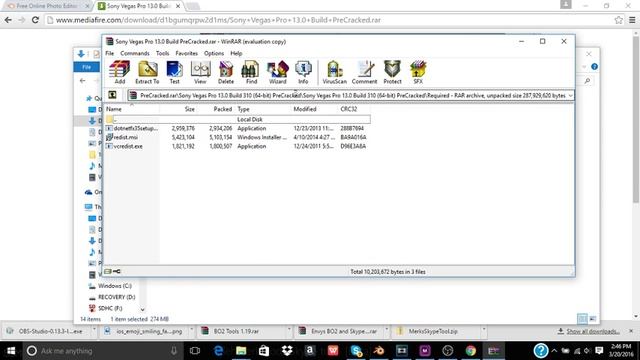640x360 pixels.
Task: Open the WinRAR Help menu
Action: 236,53
